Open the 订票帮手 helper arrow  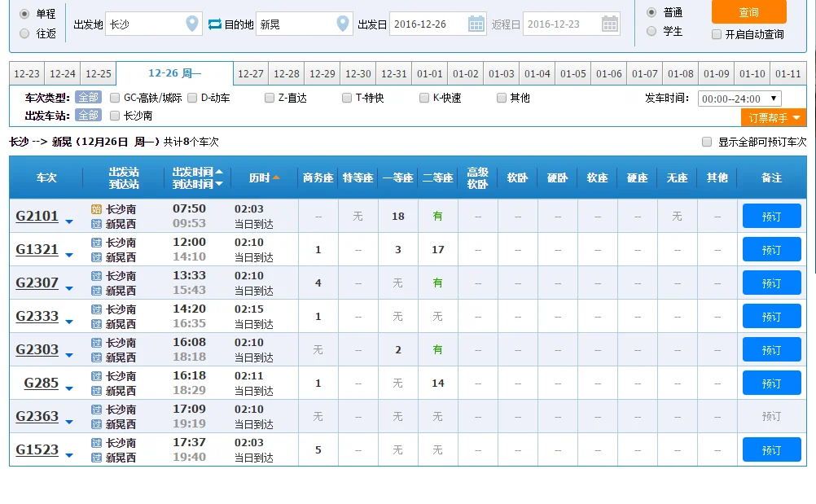click(x=797, y=116)
